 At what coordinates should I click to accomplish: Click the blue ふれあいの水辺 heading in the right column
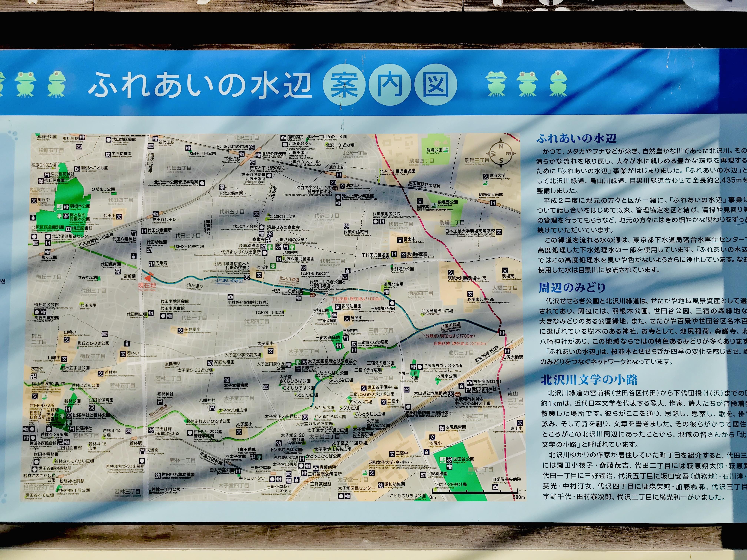tap(576, 138)
